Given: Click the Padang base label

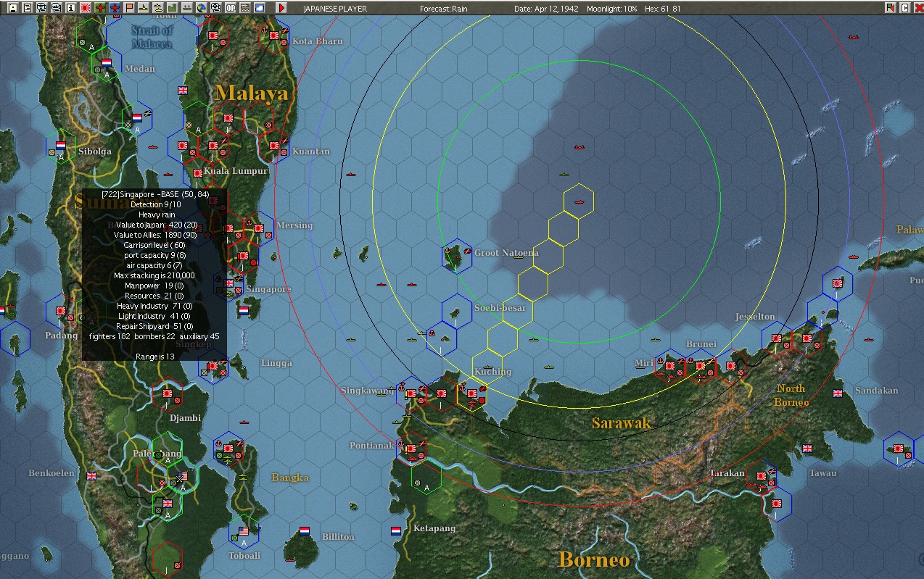Looking at the screenshot, I should [x=61, y=336].
